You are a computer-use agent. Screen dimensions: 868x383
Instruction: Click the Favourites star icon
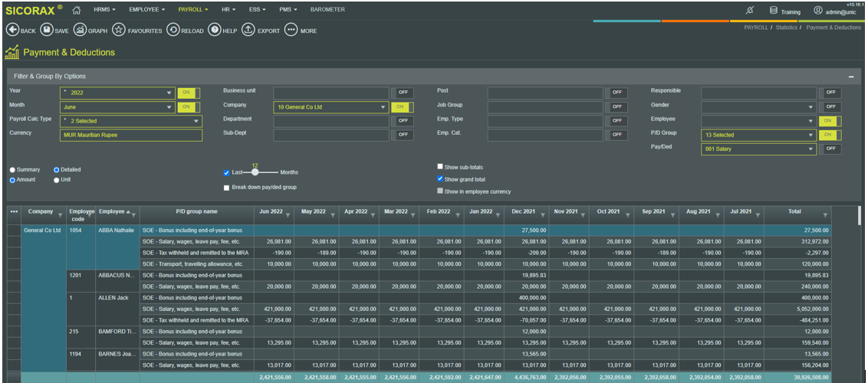(118, 31)
